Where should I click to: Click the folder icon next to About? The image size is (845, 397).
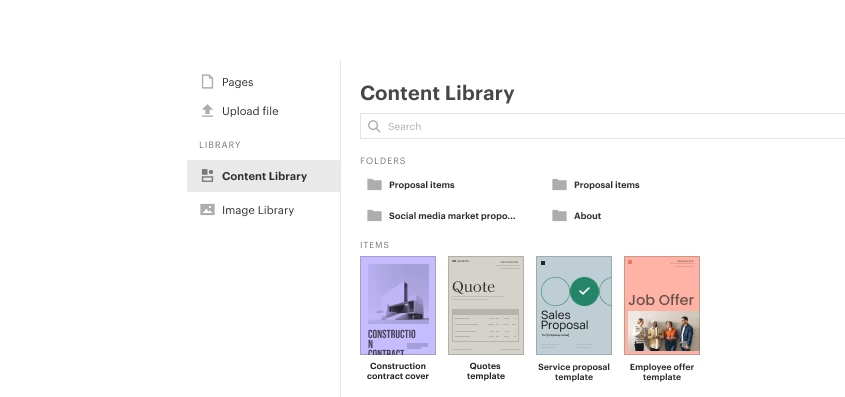point(559,215)
